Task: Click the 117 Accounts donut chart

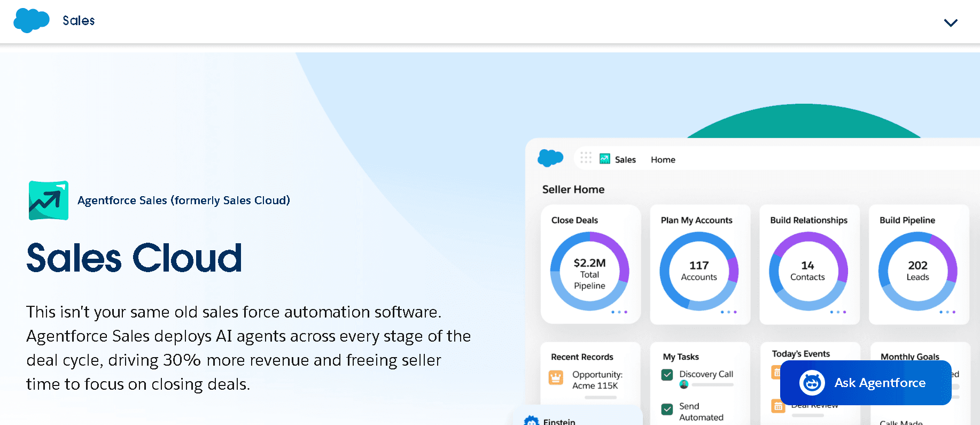Action: coord(699,271)
